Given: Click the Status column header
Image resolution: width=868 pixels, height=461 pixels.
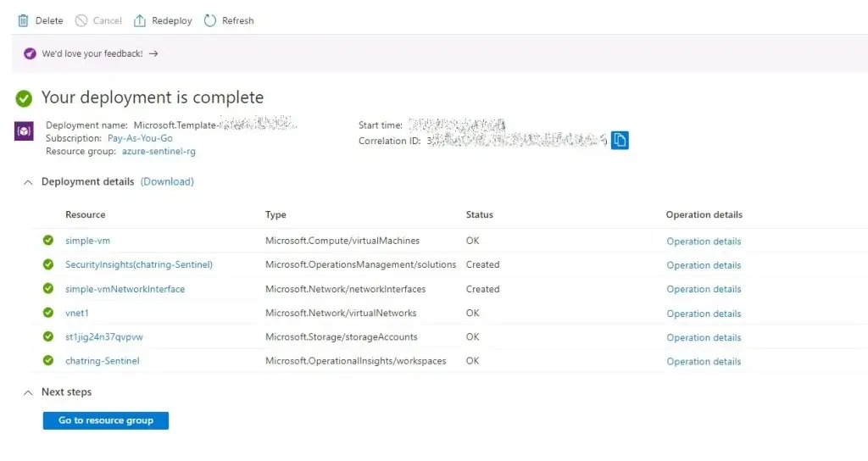Looking at the screenshot, I should (480, 214).
